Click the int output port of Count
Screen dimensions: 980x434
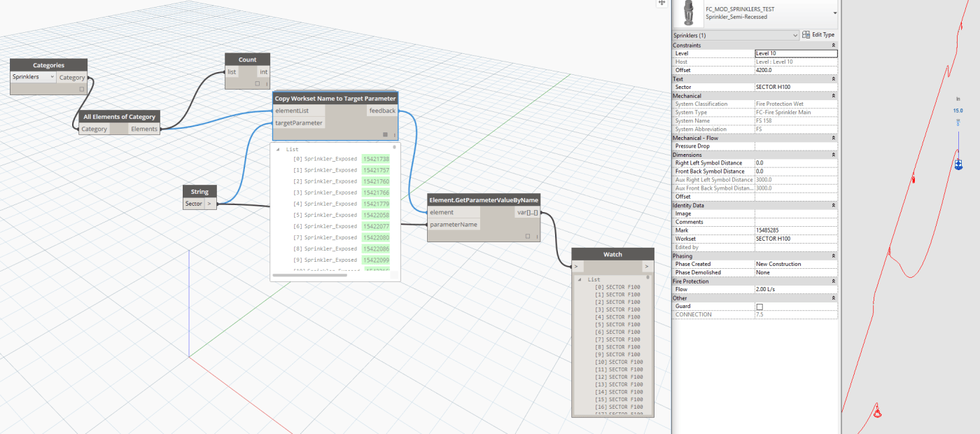263,71
